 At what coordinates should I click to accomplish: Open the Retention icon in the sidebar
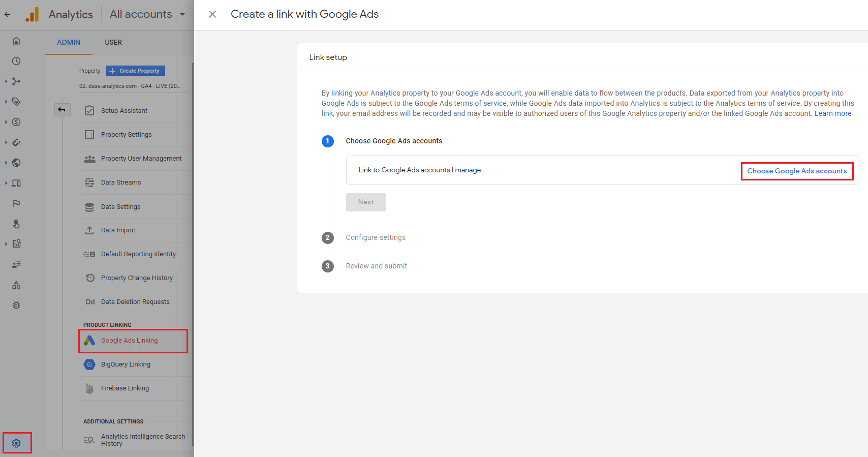pos(16,142)
